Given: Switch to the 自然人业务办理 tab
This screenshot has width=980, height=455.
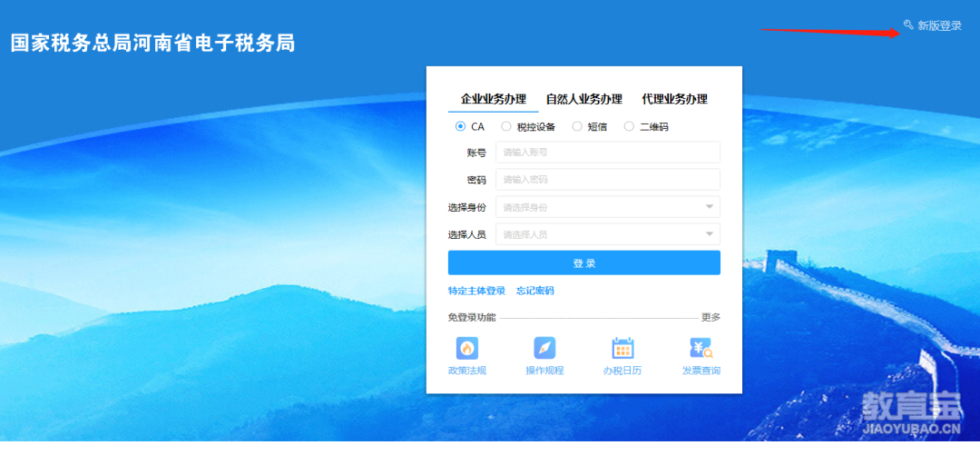Looking at the screenshot, I should pyautogui.click(x=583, y=99).
